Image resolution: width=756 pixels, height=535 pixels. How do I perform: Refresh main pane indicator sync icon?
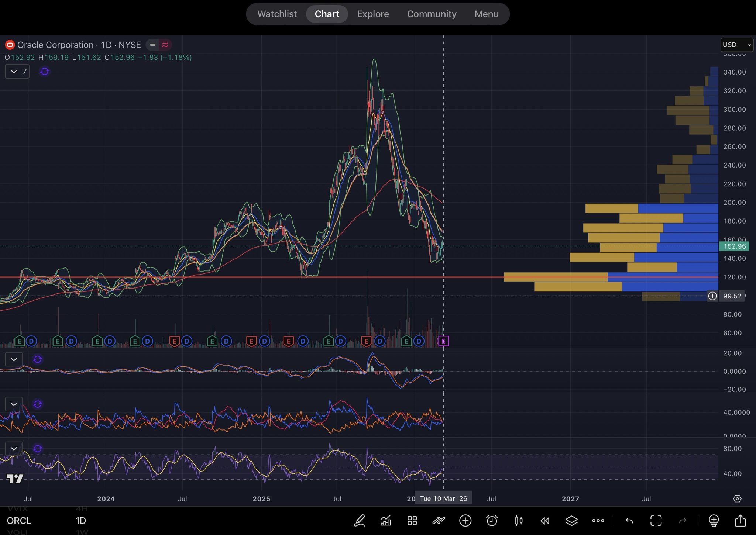pyautogui.click(x=45, y=71)
